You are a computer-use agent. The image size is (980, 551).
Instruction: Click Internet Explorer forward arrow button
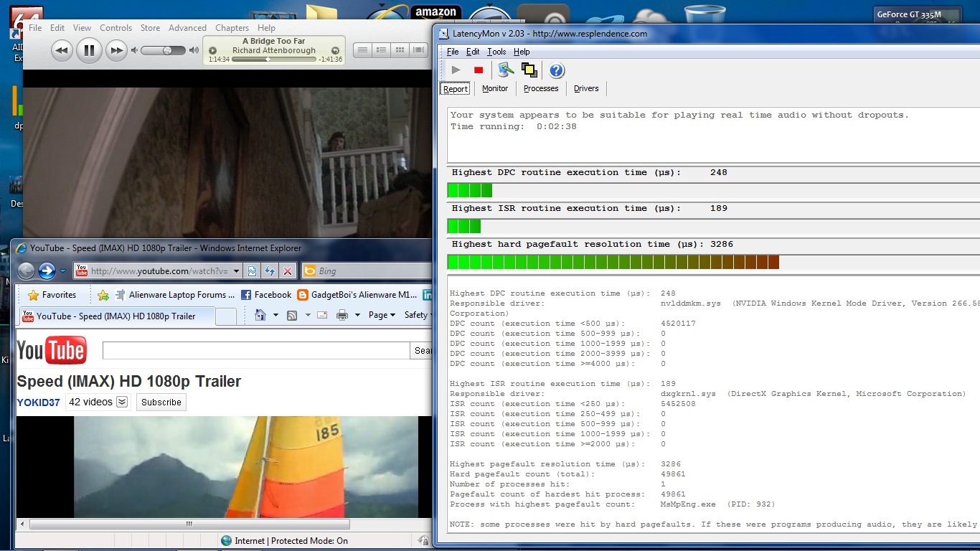point(47,270)
